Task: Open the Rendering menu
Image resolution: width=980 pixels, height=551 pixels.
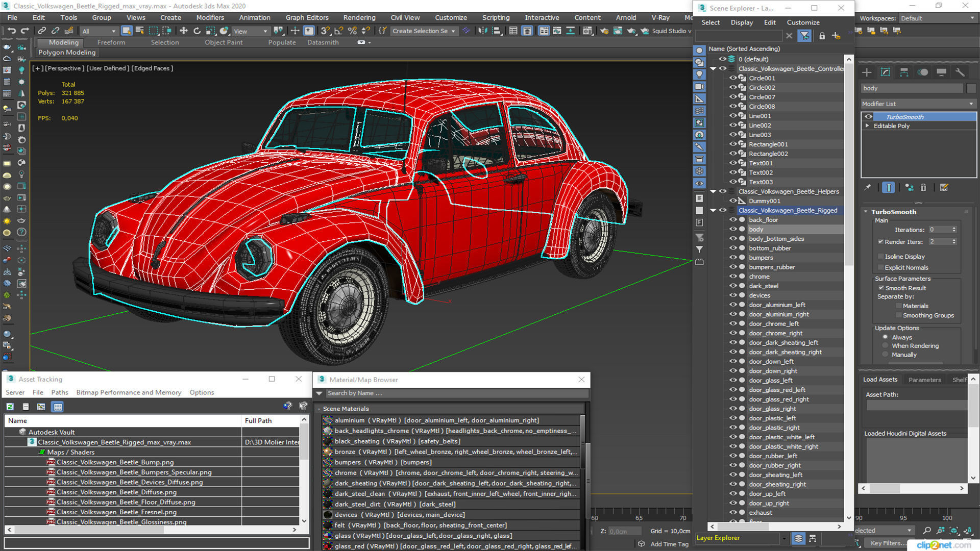Action: pos(359,17)
